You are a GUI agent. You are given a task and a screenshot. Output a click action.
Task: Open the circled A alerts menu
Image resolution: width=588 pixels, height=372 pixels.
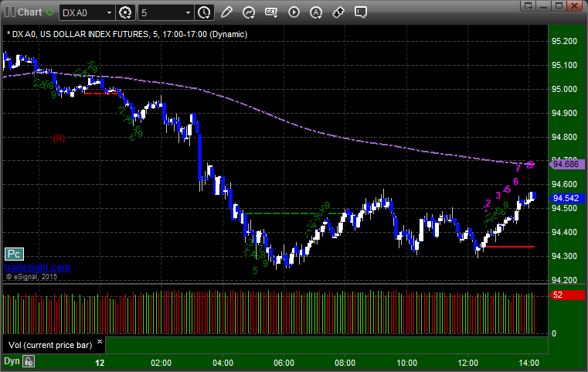pos(316,12)
